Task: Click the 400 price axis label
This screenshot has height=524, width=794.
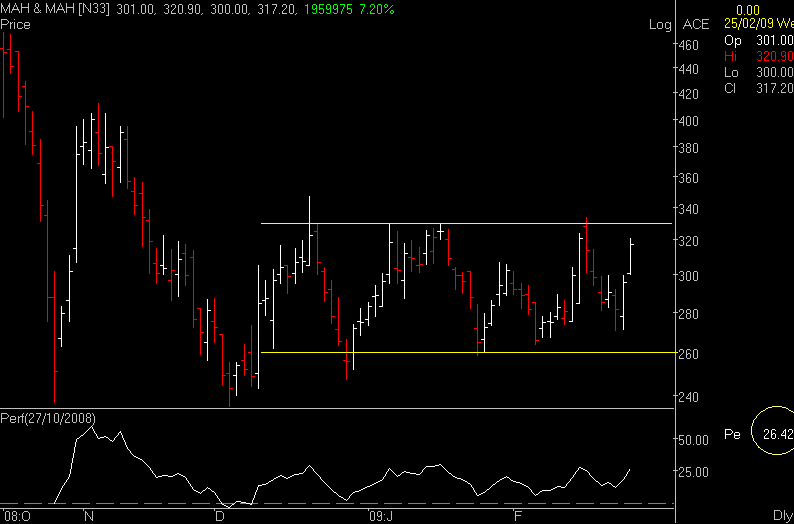Action: 689,120
